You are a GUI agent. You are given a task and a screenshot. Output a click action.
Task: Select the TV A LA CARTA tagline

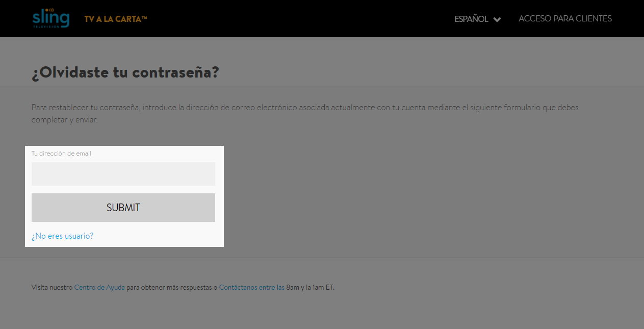(x=116, y=19)
